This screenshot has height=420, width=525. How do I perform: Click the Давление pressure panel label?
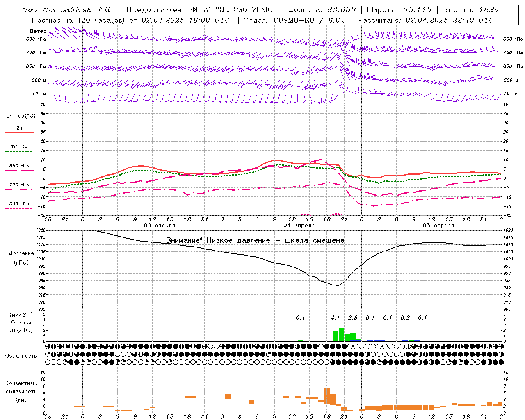[x=21, y=253]
